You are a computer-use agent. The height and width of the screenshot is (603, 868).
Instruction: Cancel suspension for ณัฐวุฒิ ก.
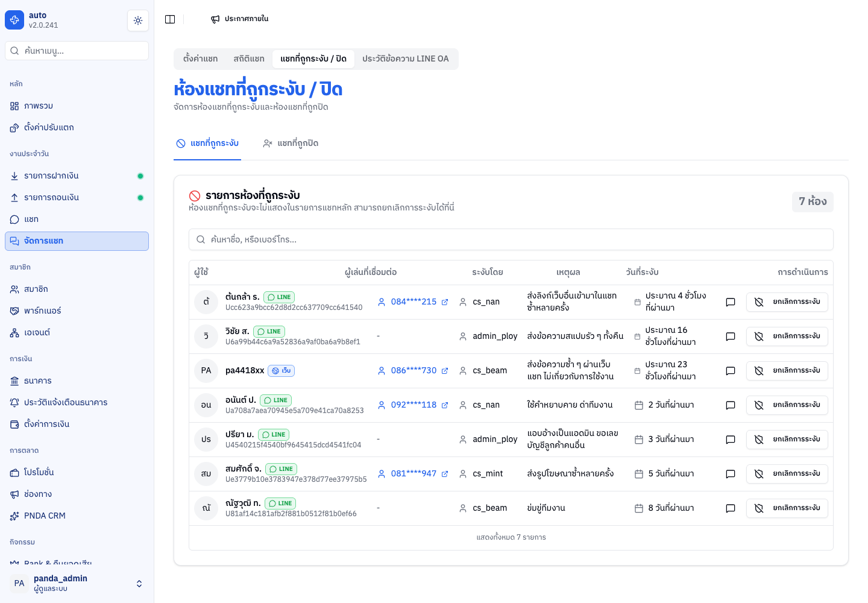tap(787, 508)
